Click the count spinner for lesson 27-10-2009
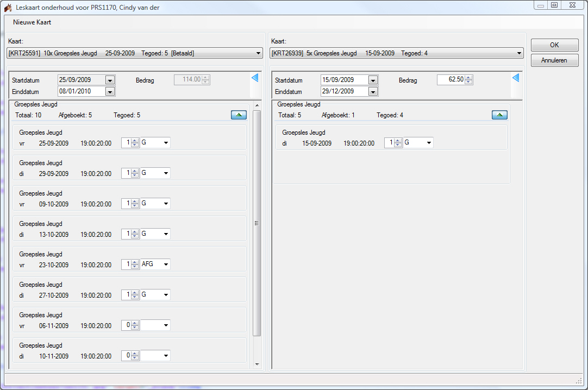Viewport: 588px width, 390px height. coord(135,295)
